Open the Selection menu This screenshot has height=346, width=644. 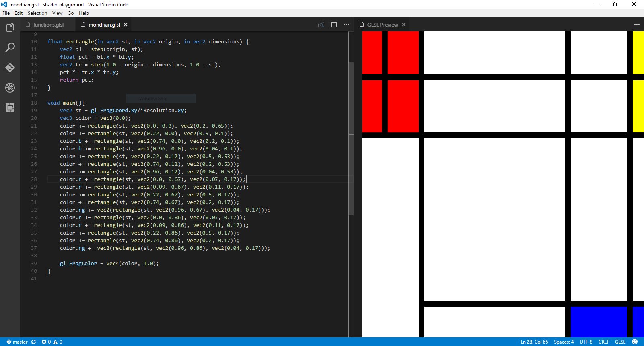(37, 13)
